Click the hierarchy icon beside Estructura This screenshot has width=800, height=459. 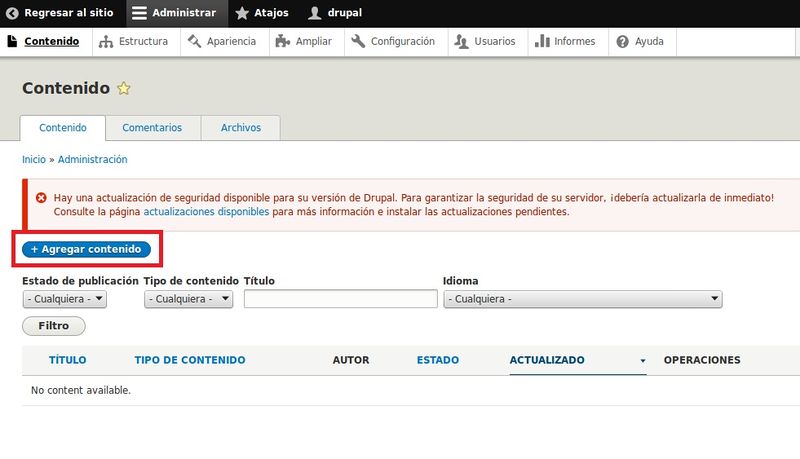pos(106,42)
